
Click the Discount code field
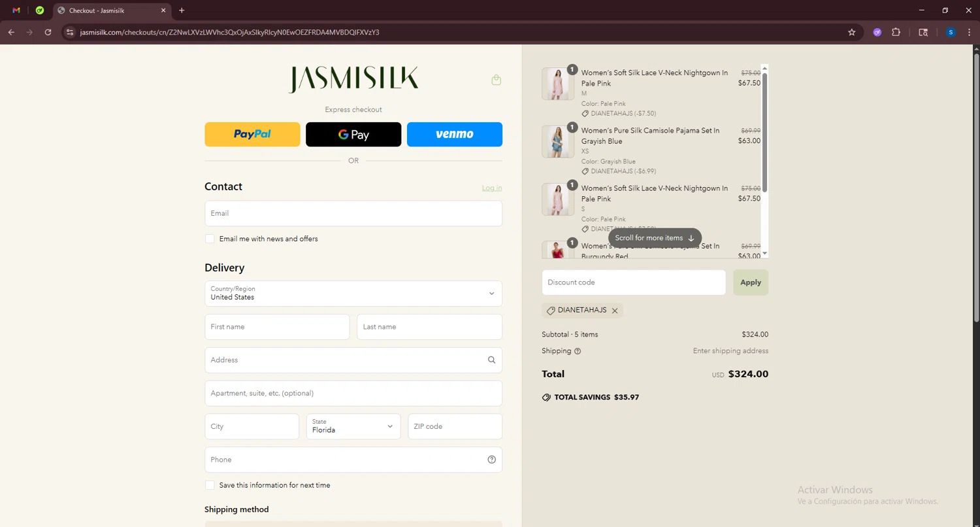(634, 282)
